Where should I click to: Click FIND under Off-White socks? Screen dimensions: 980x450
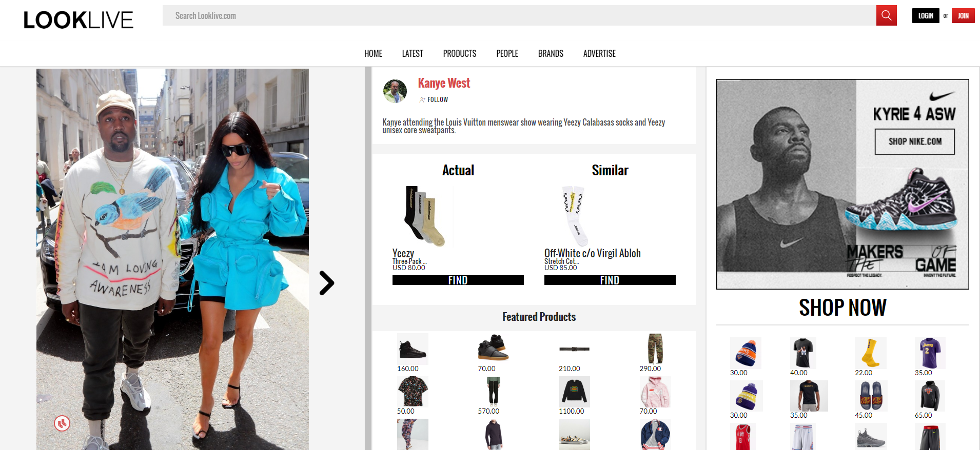[x=610, y=280]
